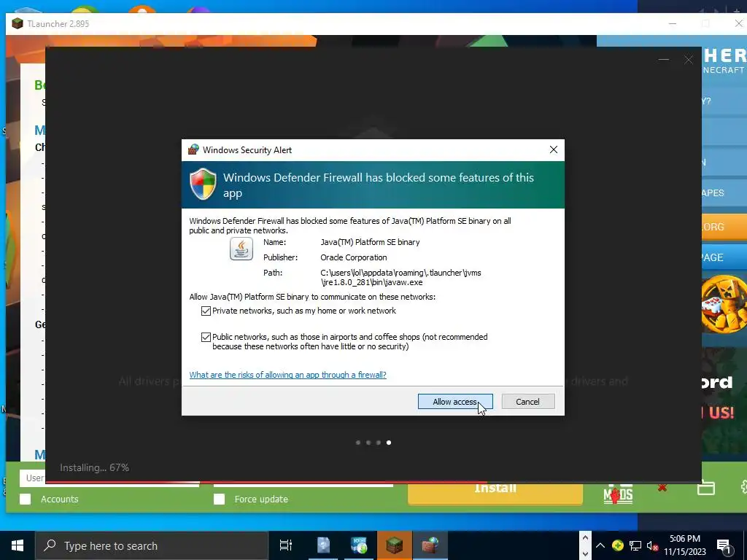Screen dimensions: 747x560
Task: Click the Security Alert title bar icon
Action: pyautogui.click(x=193, y=149)
